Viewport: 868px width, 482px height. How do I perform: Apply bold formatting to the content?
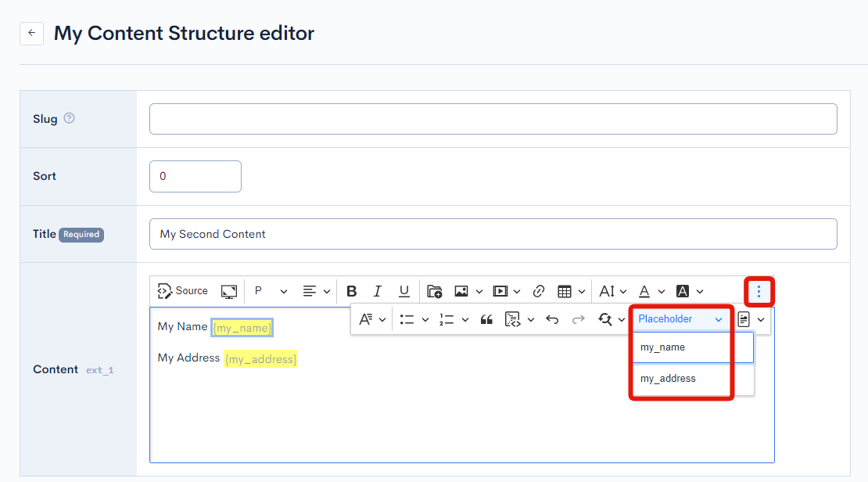click(x=351, y=290)
